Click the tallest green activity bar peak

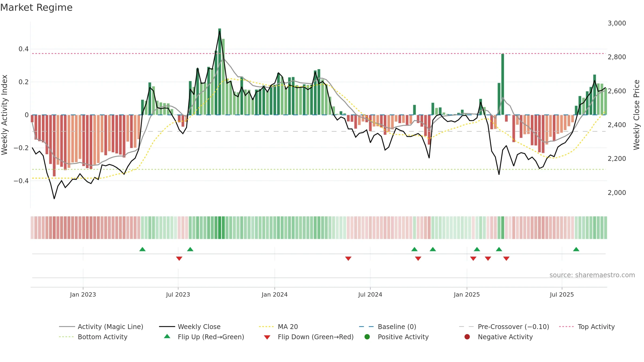tap(220, 72)
